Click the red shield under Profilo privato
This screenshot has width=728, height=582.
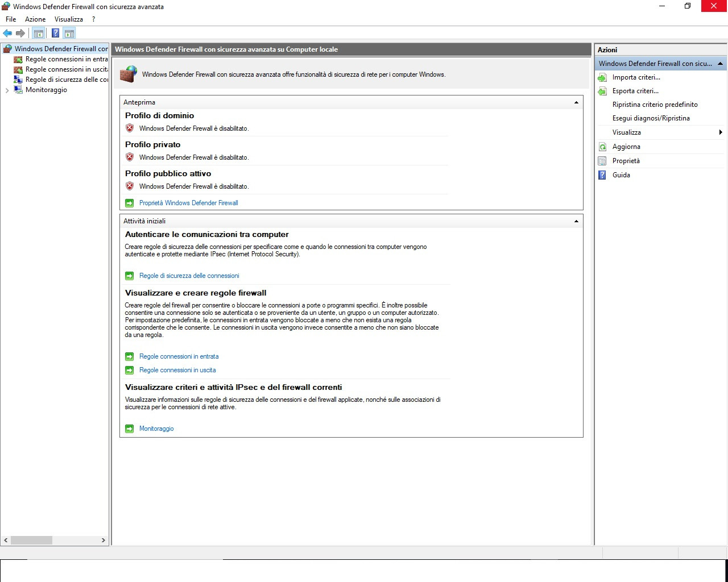130,157
